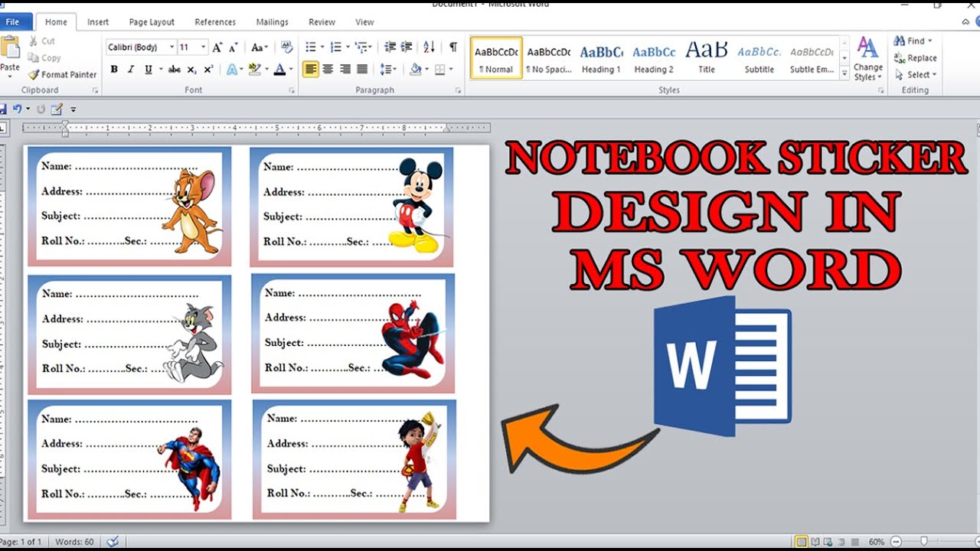The width and height of the screenshot is (980, 551).
Task: Click the Line Spacing icon
Action: tap(386, 70)
